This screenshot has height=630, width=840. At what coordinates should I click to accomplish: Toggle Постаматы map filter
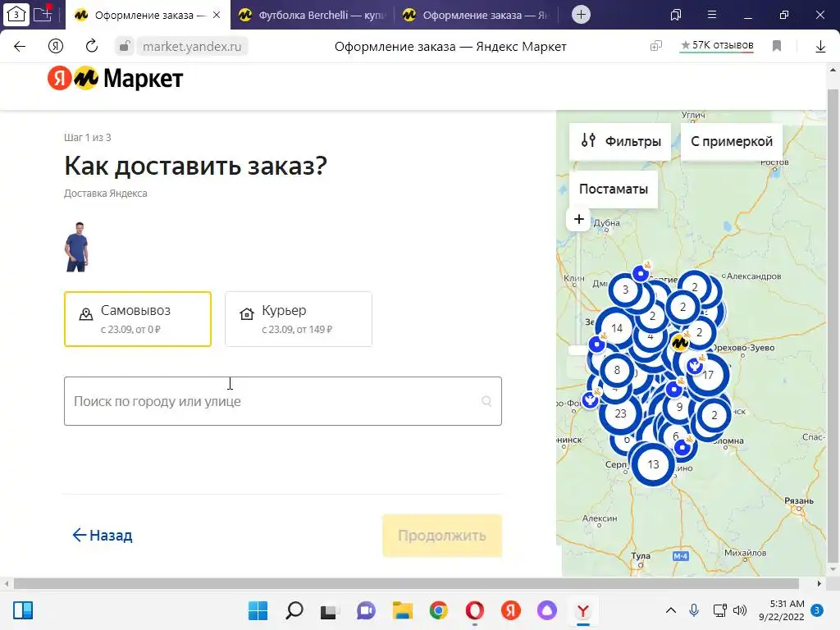pyautogui.click(x=614, y=189)
